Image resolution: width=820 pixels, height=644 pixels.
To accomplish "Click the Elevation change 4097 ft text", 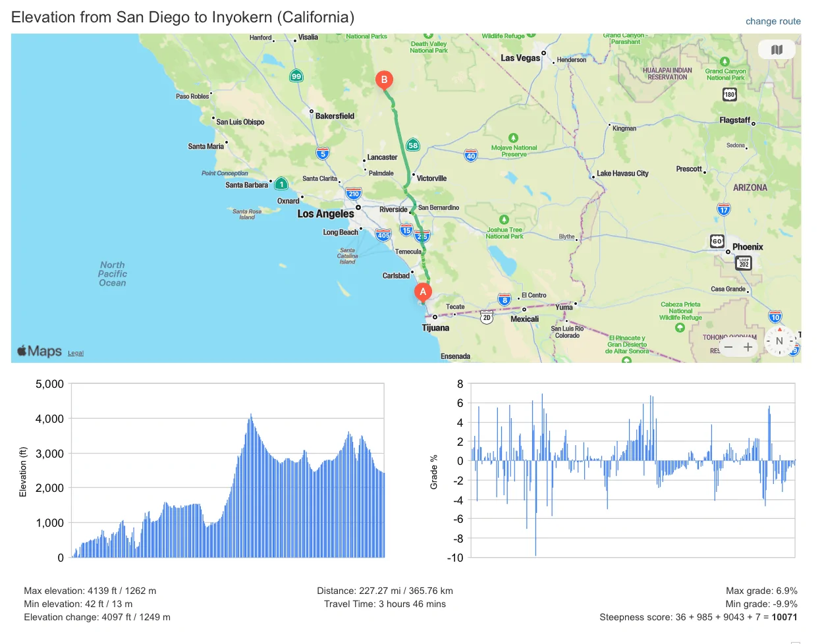I will click(97, 617).
